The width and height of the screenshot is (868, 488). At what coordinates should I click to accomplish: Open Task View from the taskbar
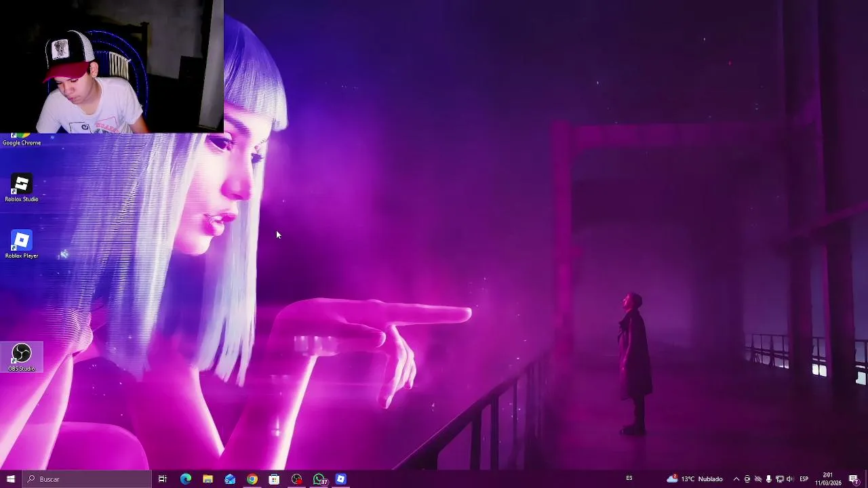[163, 479]
